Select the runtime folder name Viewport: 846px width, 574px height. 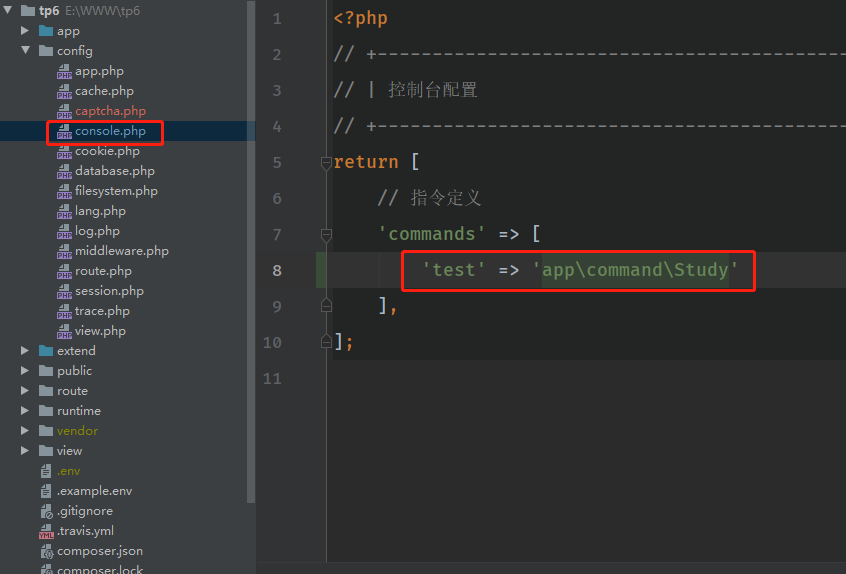point(79,411)
